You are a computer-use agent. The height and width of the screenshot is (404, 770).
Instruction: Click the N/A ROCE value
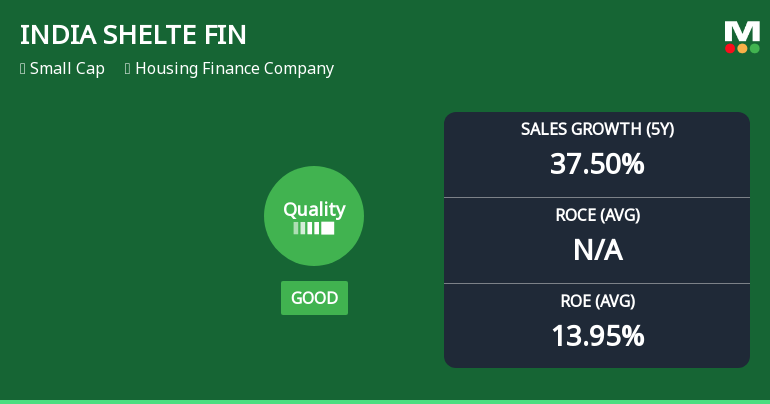pyautogui.click(x=597, y=249)
